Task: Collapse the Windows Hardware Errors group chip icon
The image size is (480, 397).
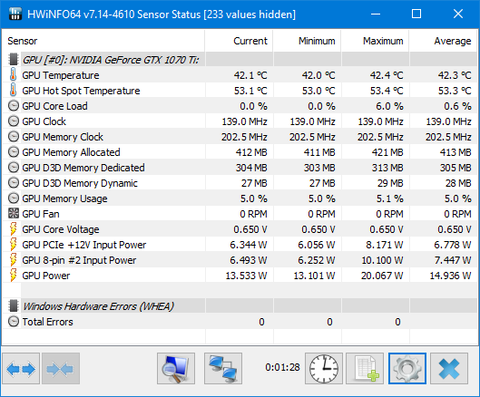Action: tap(13, 306)
